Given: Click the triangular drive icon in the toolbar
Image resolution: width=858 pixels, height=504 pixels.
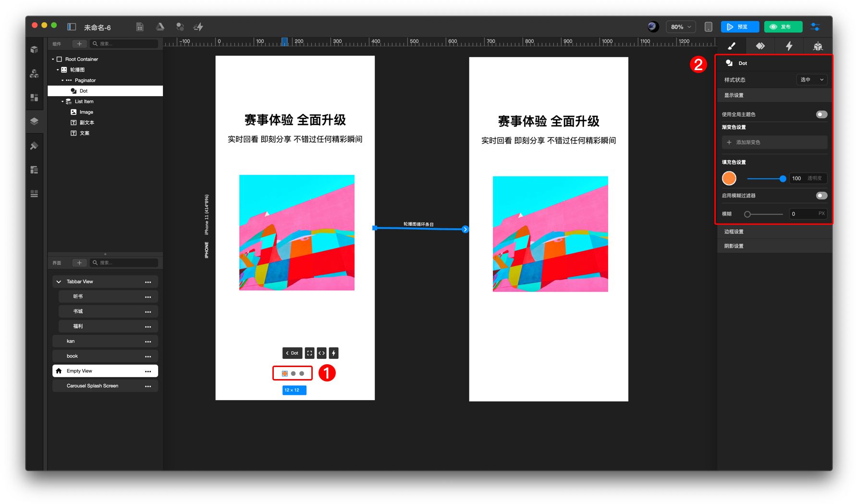Looking at the screenshot, I should click(160, 27).
